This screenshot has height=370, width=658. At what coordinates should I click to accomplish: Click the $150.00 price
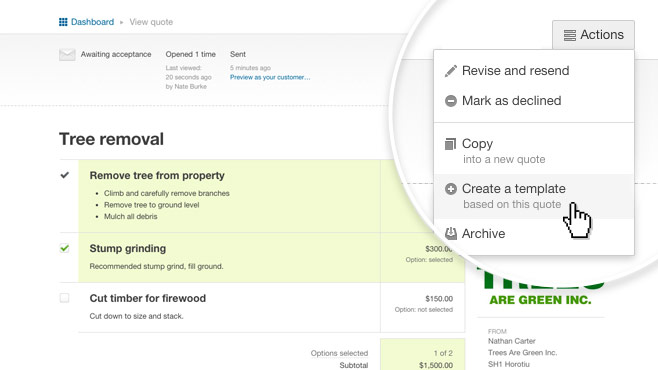(x=439, y=299)
